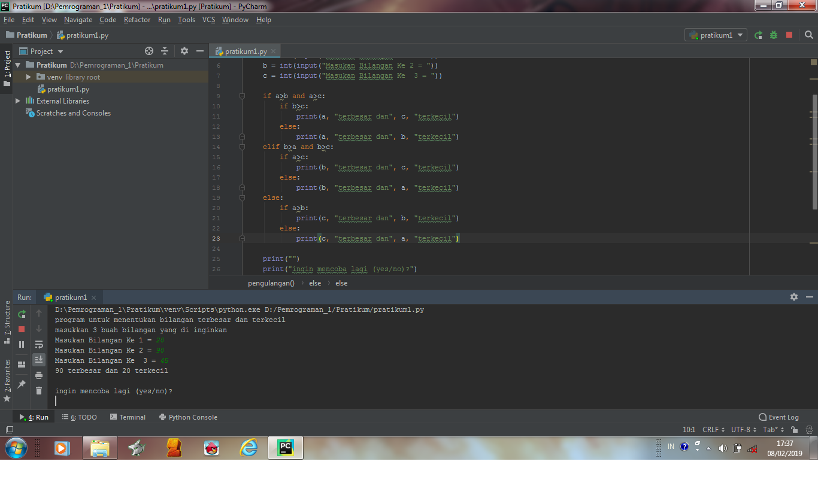Open the 6: TODO tool window
This screenshot has width=818, height=504.
79,417
